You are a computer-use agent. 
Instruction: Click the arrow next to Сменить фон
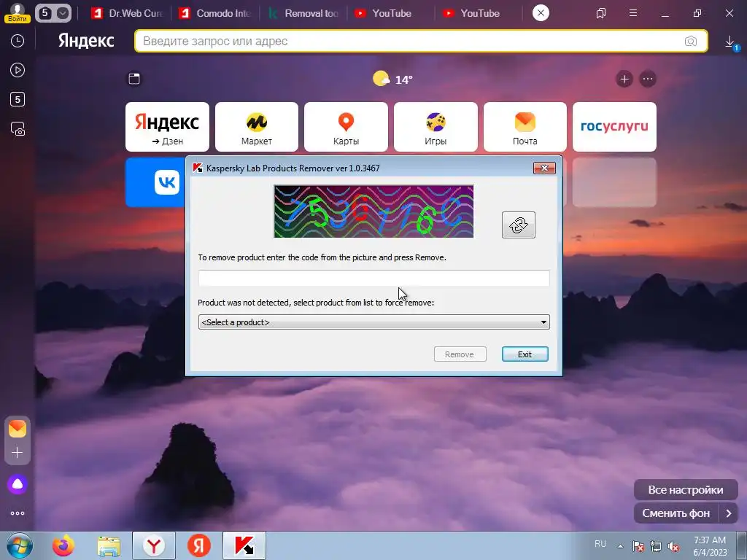point(729,513)
